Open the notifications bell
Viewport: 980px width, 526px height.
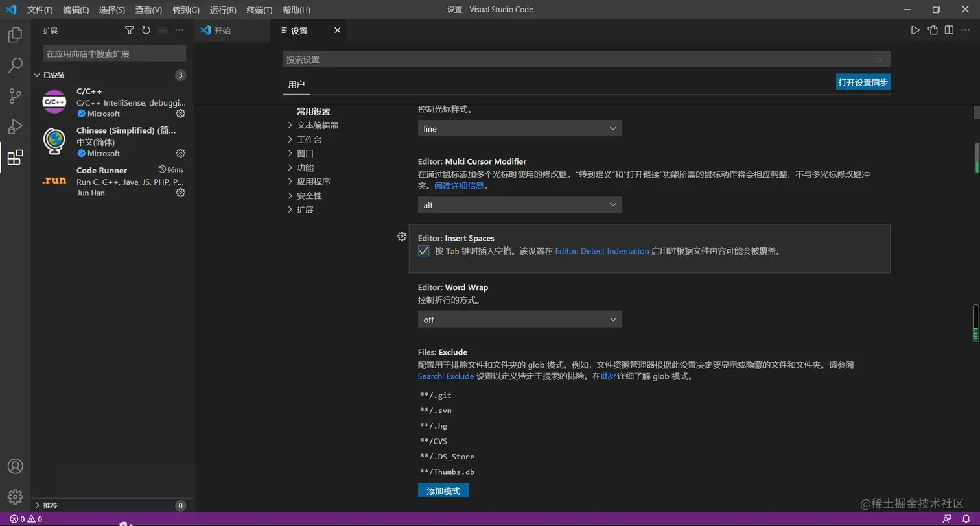966,519
